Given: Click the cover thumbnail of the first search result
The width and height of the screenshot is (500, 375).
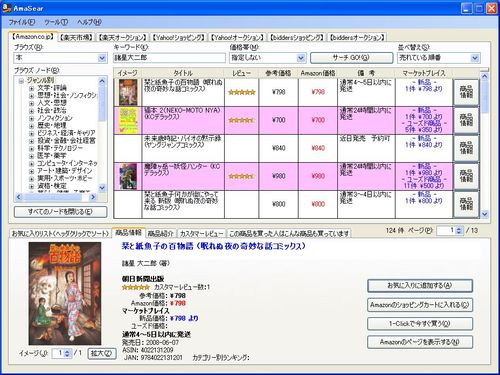Looking at the screenshot, I should [x=128, y=92].
